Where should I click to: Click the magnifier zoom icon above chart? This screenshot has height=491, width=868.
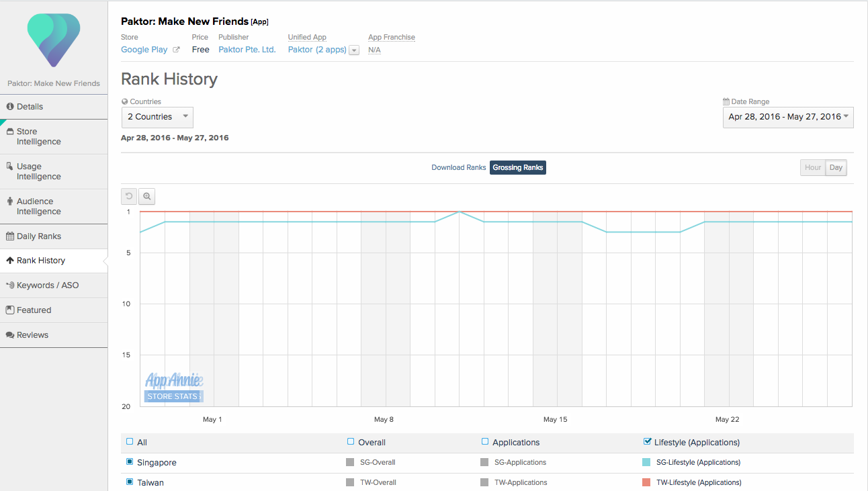coord(147,197)
